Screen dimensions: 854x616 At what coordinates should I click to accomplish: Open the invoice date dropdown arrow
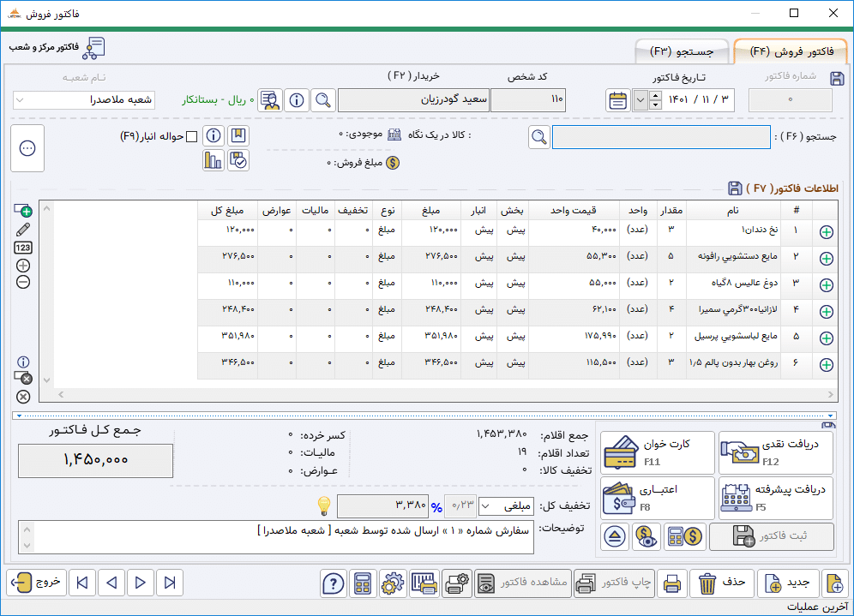[x=640, y=100]
